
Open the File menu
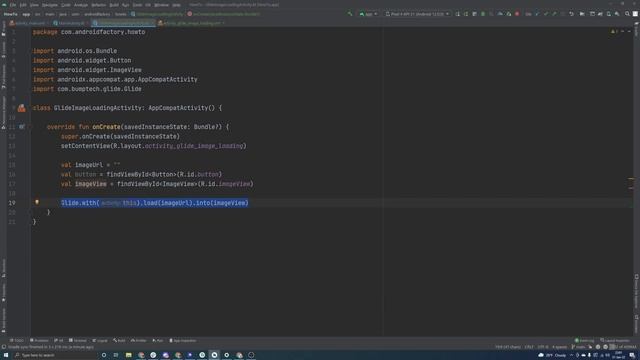13,5
